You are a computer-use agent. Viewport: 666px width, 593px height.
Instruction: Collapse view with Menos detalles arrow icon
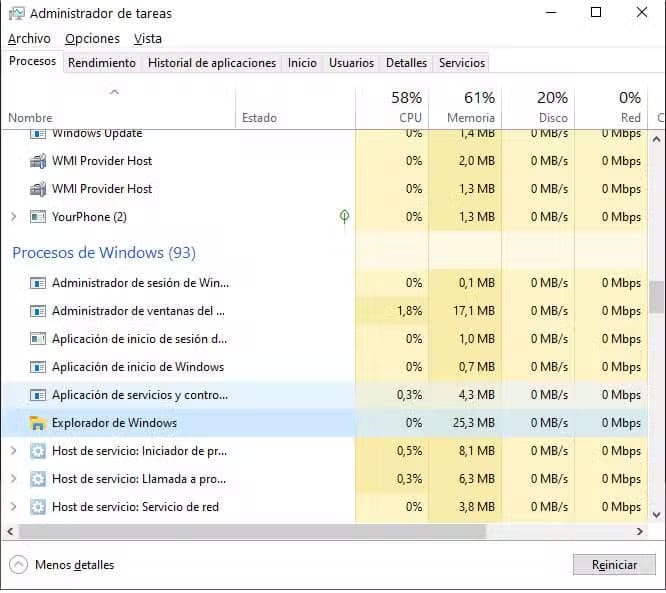(x=18, y=565)
